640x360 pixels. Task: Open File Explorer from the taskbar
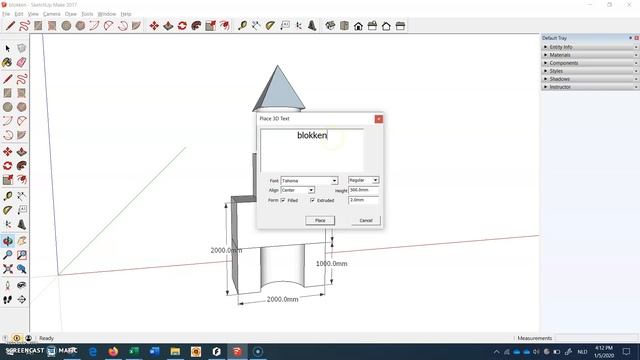point(175,351)
